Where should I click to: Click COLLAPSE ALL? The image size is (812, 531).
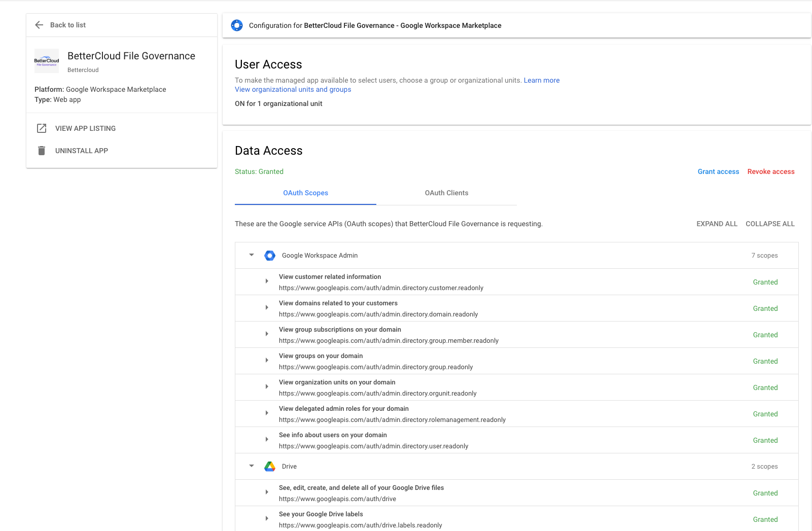click(x=770, y=224)
